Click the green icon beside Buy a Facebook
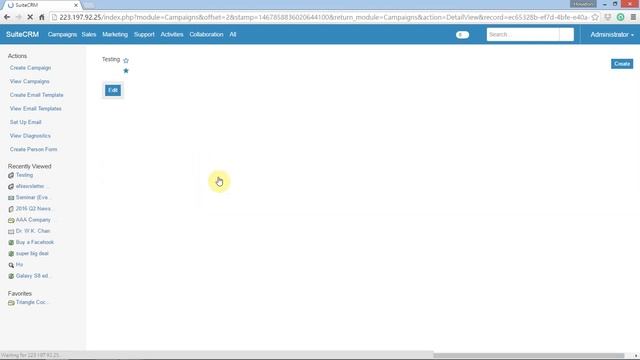Viewport: 640px width, 360px height. 11,242
